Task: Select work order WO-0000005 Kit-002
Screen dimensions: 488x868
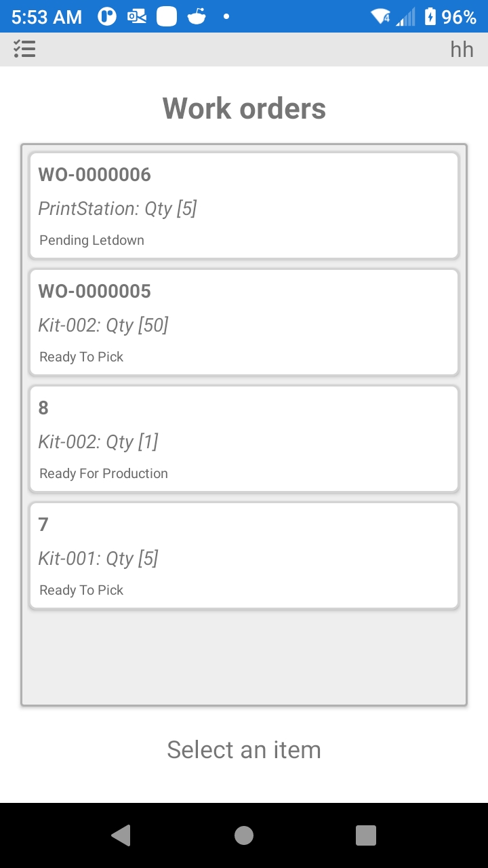Action: 244,322
